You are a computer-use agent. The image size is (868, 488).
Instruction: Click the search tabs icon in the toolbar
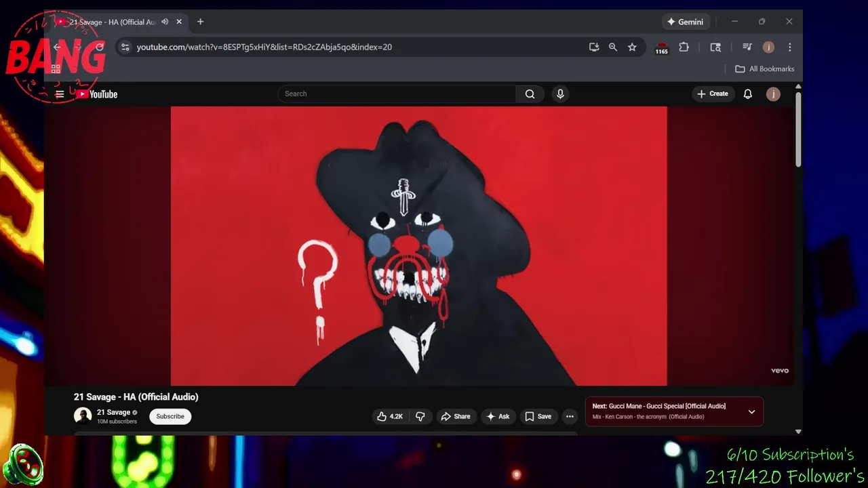tap(715, 47)
